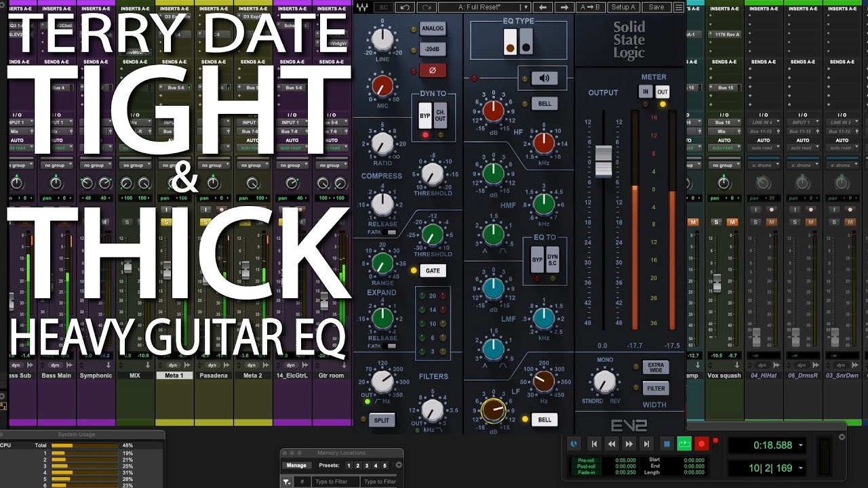
Task: Load next preset with right arrow
Action: (564, 7)
